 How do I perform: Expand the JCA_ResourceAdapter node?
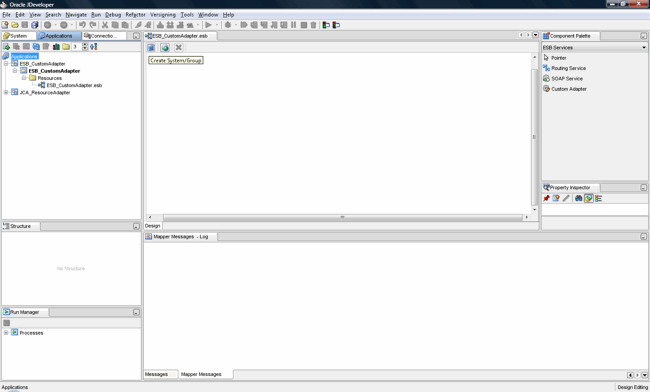click(6, 92)
